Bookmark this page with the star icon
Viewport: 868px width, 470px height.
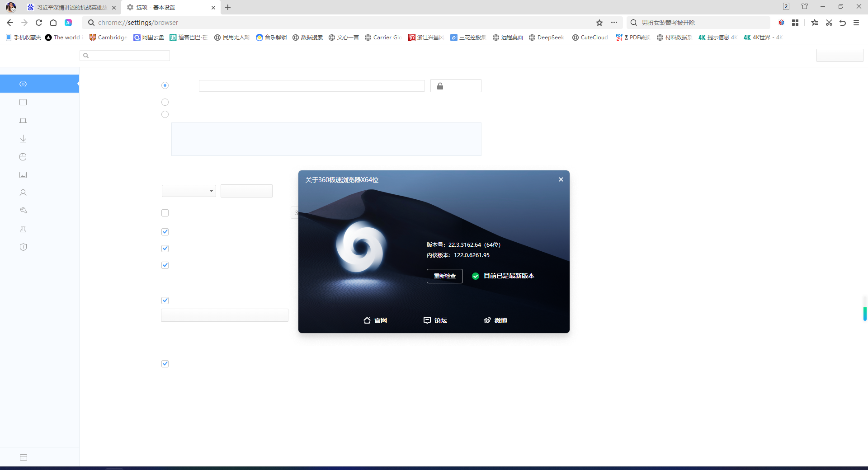pyautogui.click(x=599, y=23)
